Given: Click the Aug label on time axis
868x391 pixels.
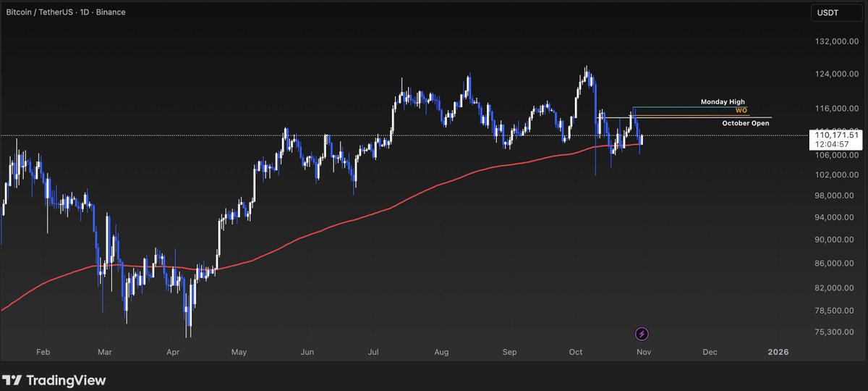Looking at the screenshot, I should coord(441,352).
